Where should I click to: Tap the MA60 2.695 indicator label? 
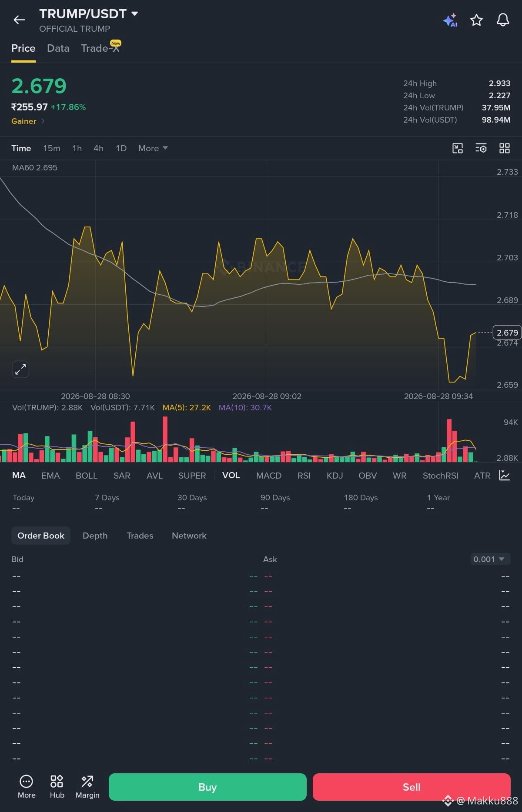[35, 168]
